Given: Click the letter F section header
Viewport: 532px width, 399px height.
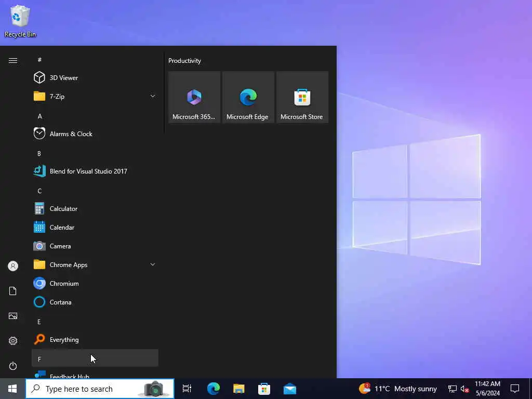Looking at the screenshot, I should tap(95, 358).
